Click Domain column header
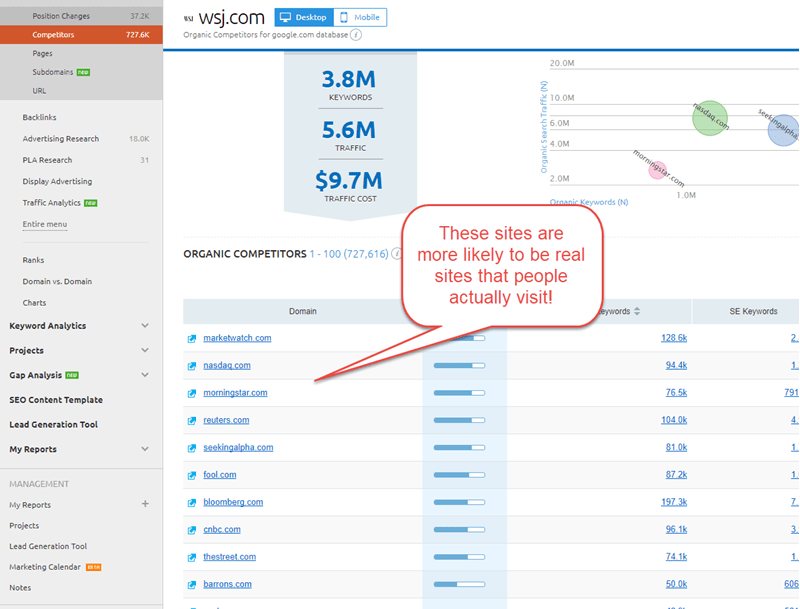 click(303, 311)
